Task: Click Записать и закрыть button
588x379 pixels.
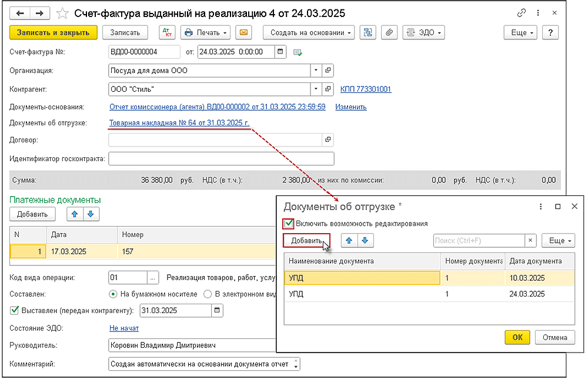Action: (x=53, y=32)
